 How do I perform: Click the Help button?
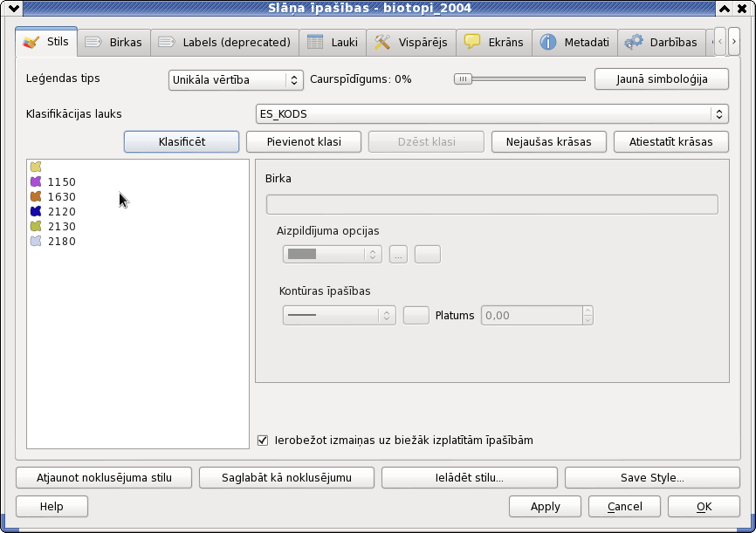[x=52, y=507]
